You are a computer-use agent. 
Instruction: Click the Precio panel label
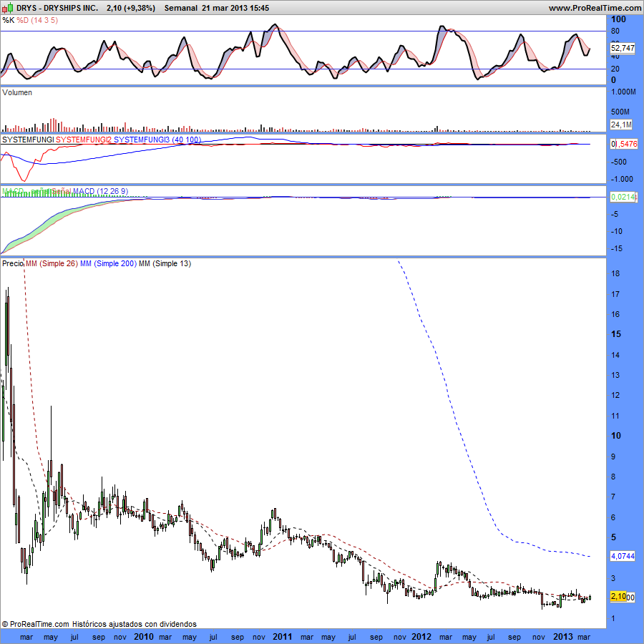tap(13, 263)
